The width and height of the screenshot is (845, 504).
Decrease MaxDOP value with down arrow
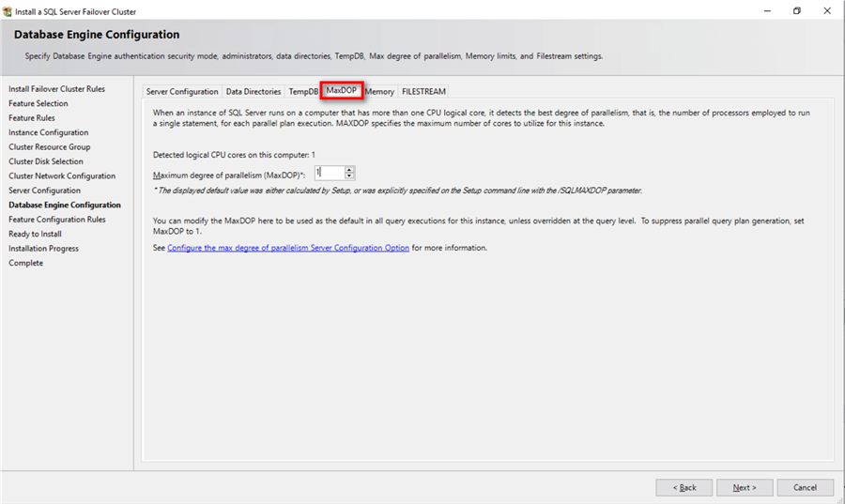click(349, 176)
